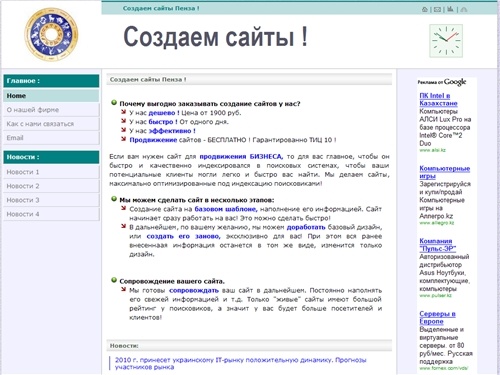Click the faded dome icon in top bar
The image size is (500, 375).
[x=464, y=9]
